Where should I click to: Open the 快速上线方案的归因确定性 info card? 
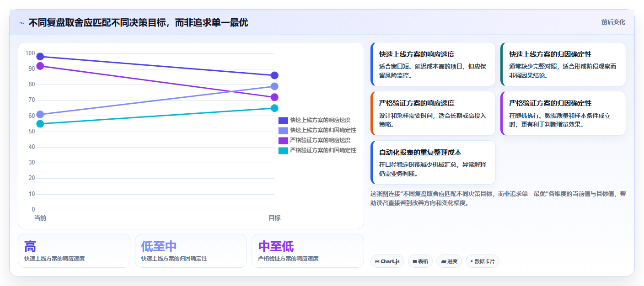[563, 64]
